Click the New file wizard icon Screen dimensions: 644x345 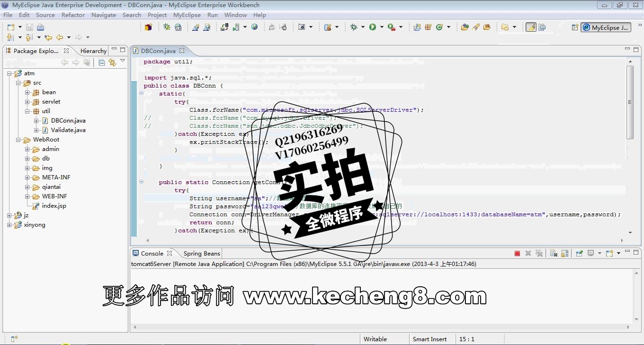click(10, 27)
